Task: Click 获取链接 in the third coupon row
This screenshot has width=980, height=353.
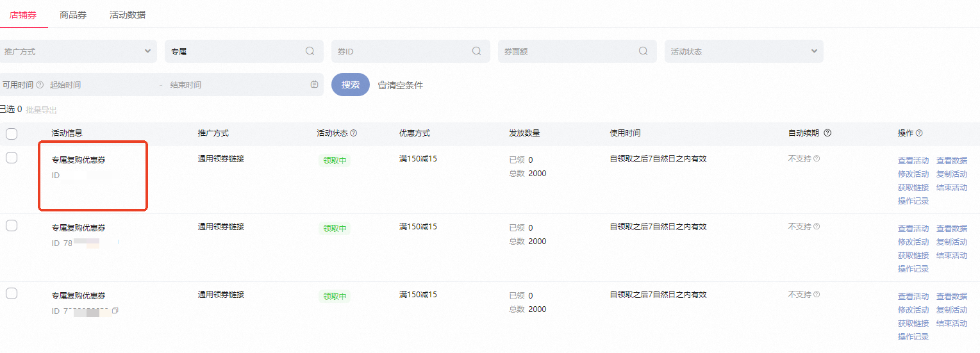Action: tap(913, 324)
